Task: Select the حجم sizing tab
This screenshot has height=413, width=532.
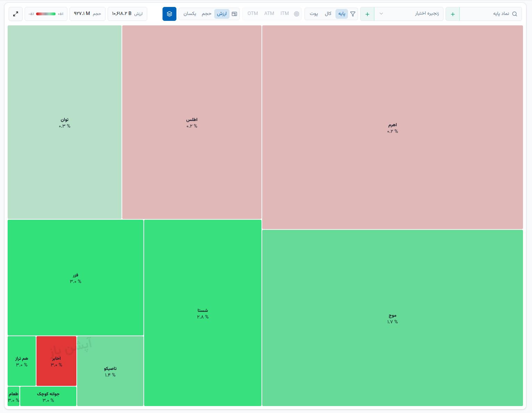Action: 207,14
